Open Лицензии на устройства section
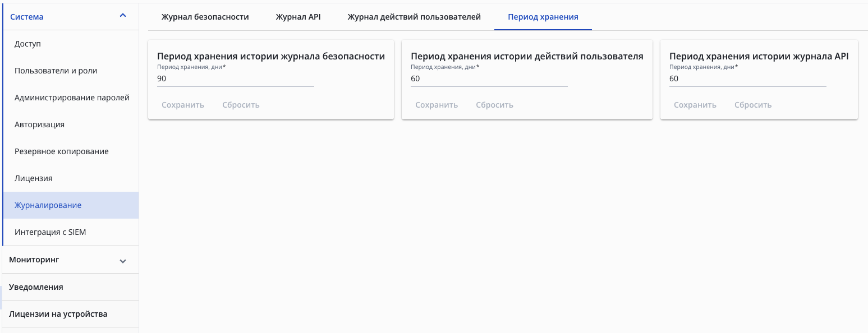The image size is (868, 333). click(x=58, y=314)
